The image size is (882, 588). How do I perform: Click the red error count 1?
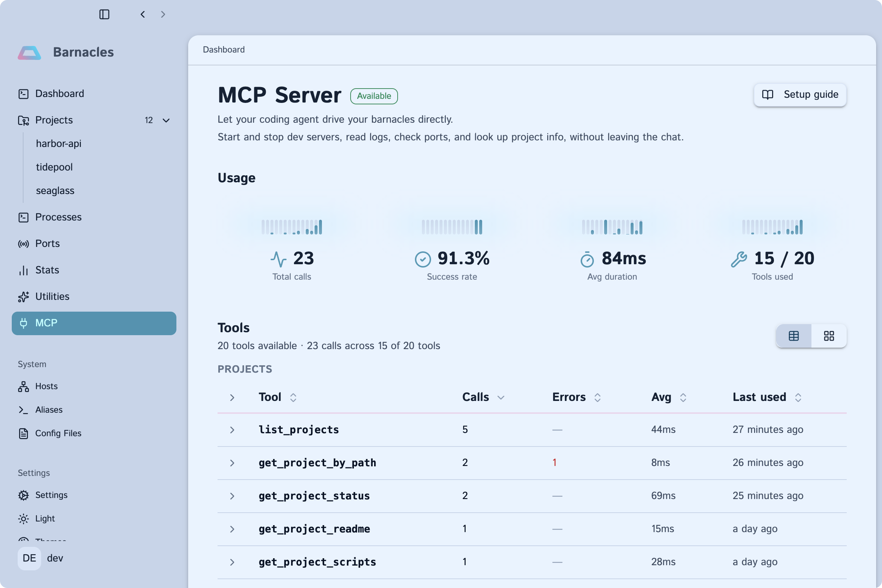pos(555,463)
